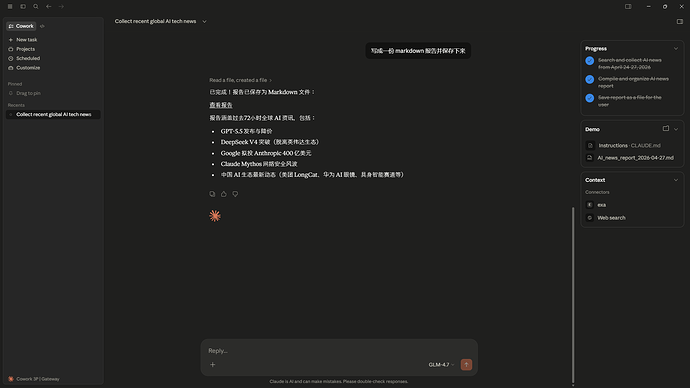Open the Projects section

(x=53, y=49)
